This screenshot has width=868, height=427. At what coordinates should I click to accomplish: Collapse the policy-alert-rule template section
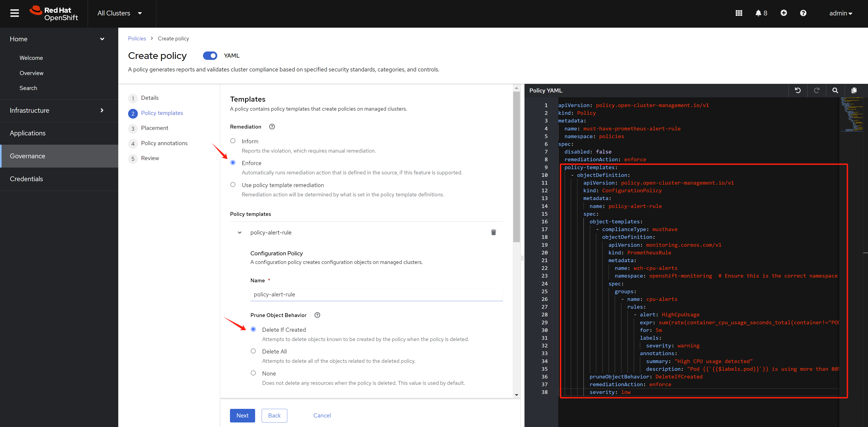pyautogui.click(x=239, y=232)
